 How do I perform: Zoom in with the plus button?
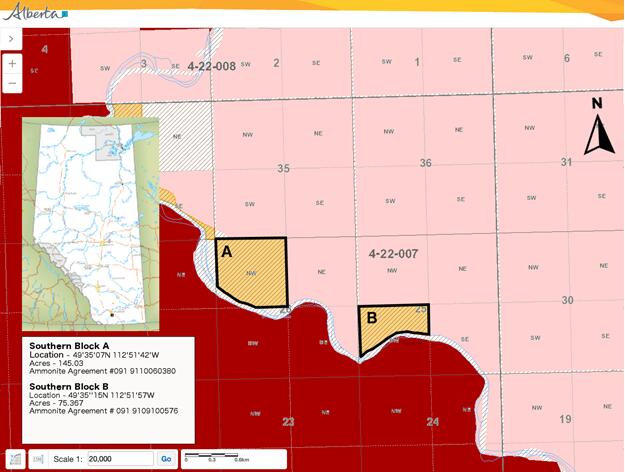12,63
